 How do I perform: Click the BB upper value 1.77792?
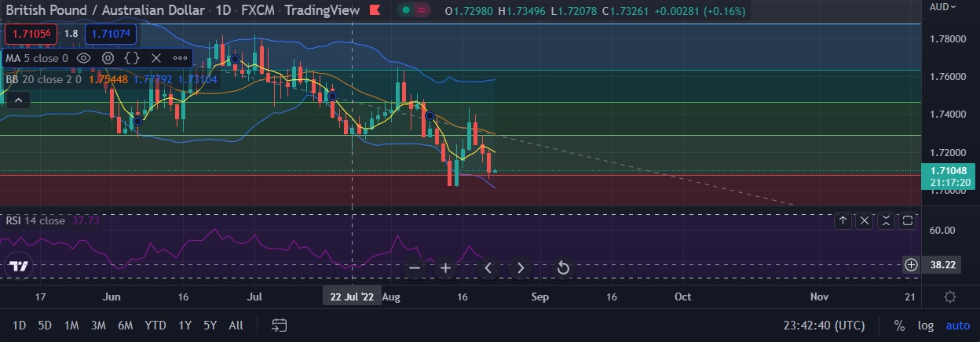pyautogui.click(x=152, y=79)
